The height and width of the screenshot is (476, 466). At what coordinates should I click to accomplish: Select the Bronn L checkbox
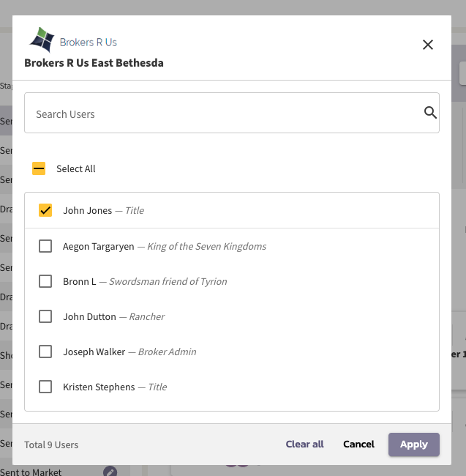[x=45, y=281]
